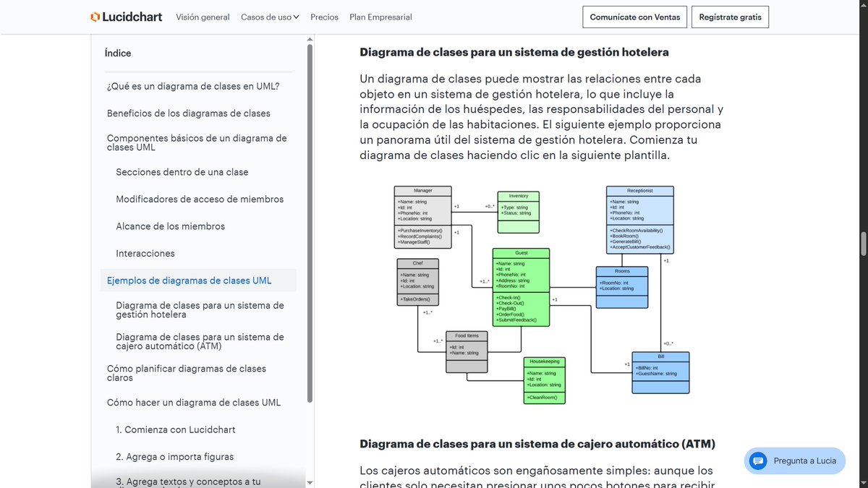Image resolution: width=868 pixels, height=488 pixels.
Task: Click the Índice heading
Action: 118,53
